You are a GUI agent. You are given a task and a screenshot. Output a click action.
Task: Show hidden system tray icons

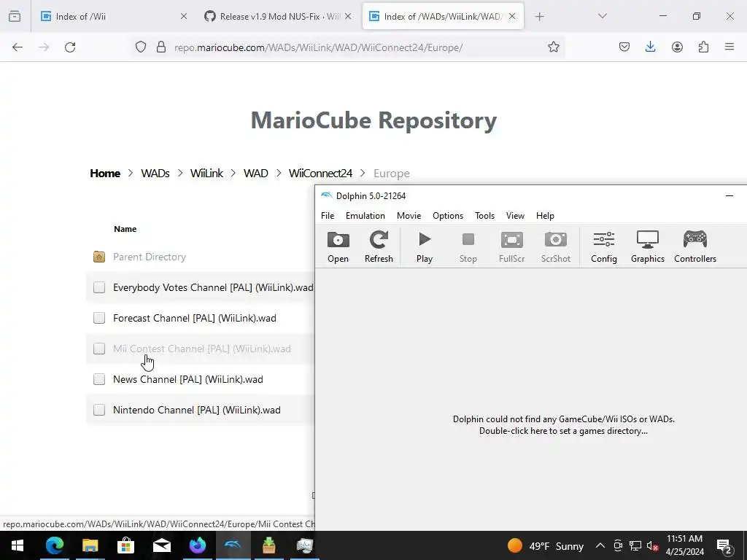coord(600,545)
